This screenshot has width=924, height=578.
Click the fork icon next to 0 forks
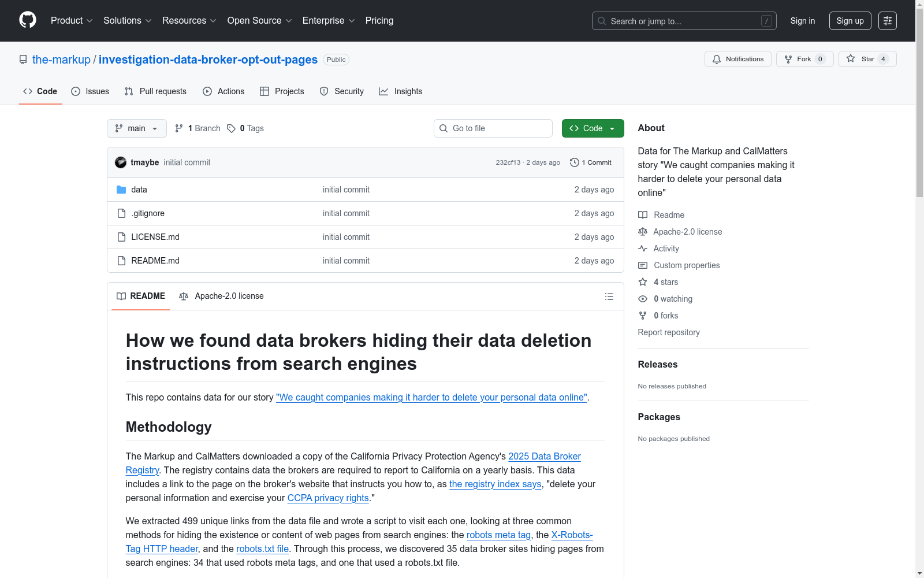[643, 316]
